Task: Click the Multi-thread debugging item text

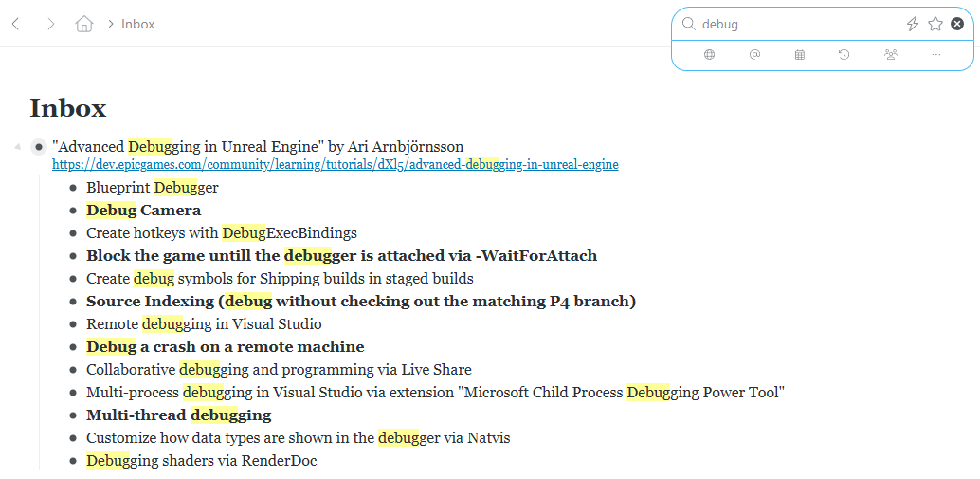Action: [x=178, y=415]
